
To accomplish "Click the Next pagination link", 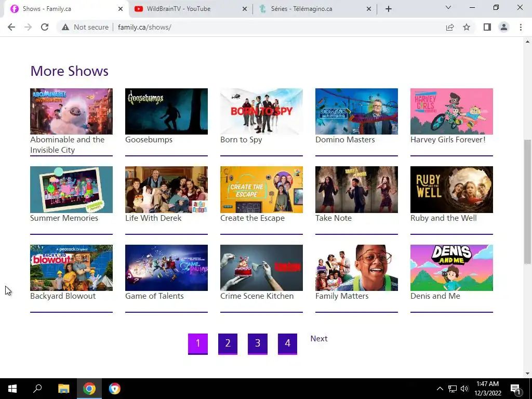I will pyautogui.click(x=319, y=339).
